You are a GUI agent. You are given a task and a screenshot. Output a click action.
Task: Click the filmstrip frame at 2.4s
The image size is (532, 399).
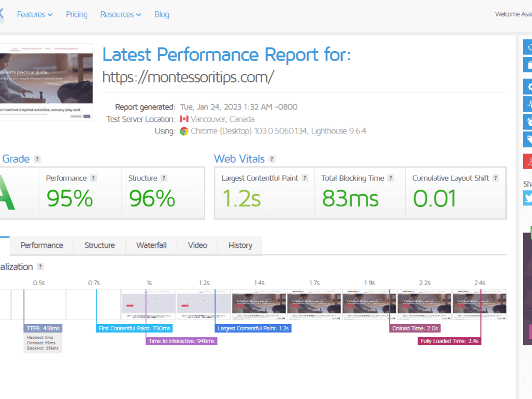479,304
